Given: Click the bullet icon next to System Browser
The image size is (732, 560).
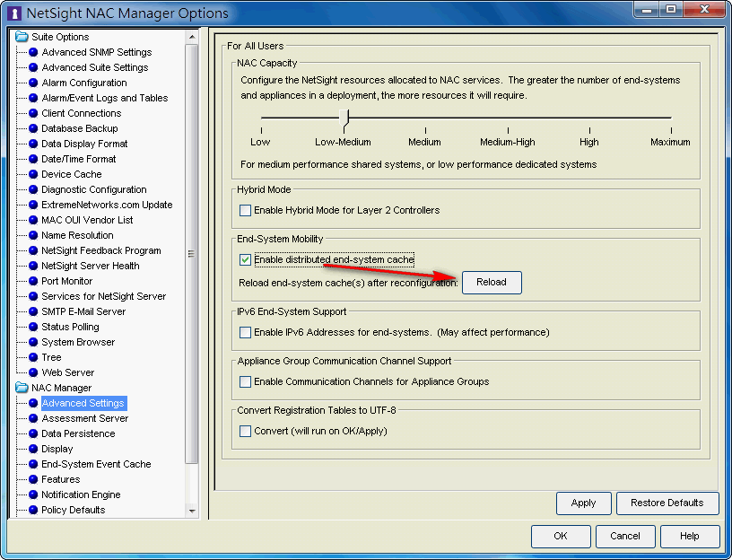Looking at the screenshot, I should click(x=33, y=342).
